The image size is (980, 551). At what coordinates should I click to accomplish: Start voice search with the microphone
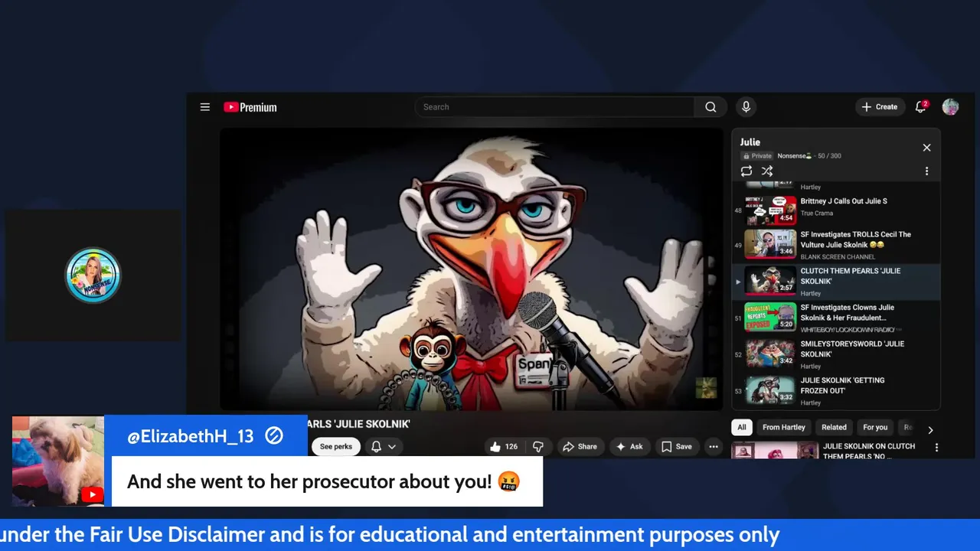click(x=746, y=107)
